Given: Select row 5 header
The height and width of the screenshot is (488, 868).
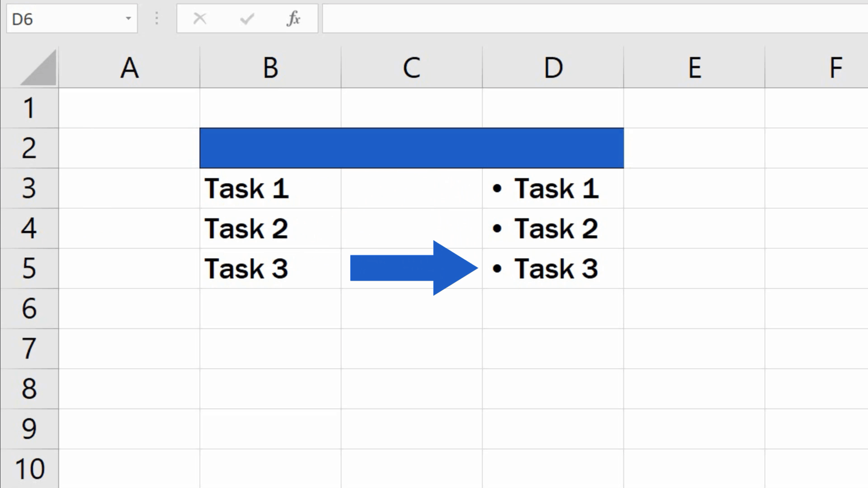Looking at the screenshot, I should (x=29, y=269).
